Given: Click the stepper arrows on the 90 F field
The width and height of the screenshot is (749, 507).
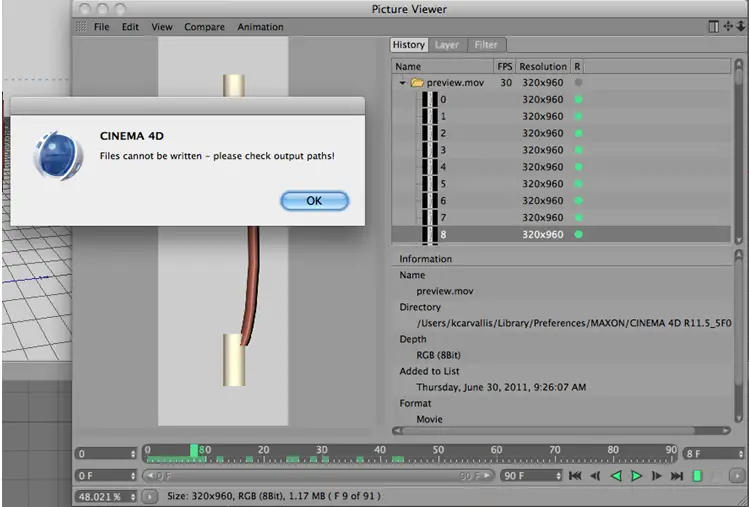Looking at the screenshot, I should click(x=558, y=476).
